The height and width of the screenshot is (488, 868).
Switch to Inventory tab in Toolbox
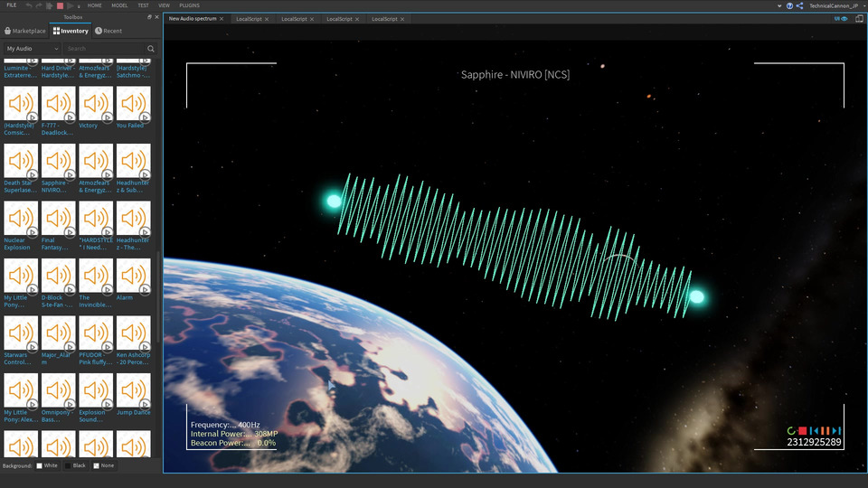(71, 31)
